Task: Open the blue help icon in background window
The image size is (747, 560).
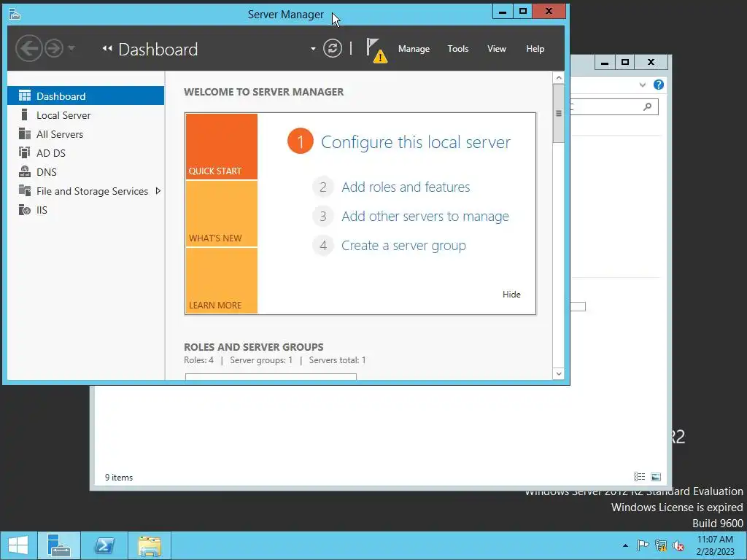Action: click(659, 85)
